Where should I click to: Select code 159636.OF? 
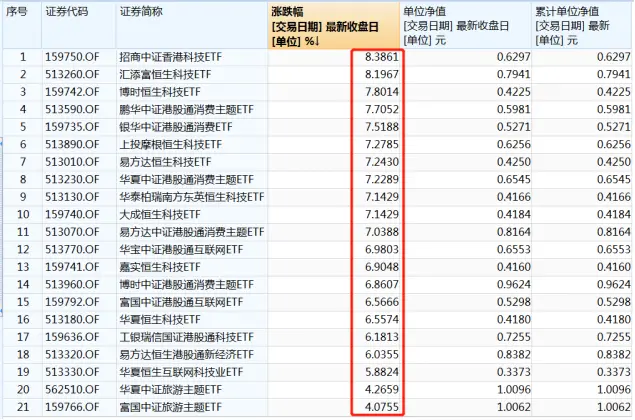pyautogui.click(x=72, y=337)
